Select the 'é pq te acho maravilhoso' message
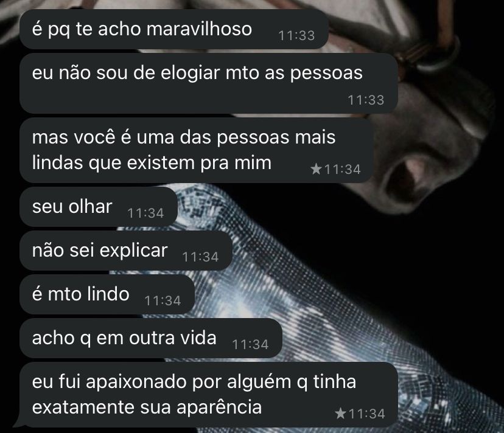The height and width of the screenshot is (433, 504). click(x=174, y=29)
